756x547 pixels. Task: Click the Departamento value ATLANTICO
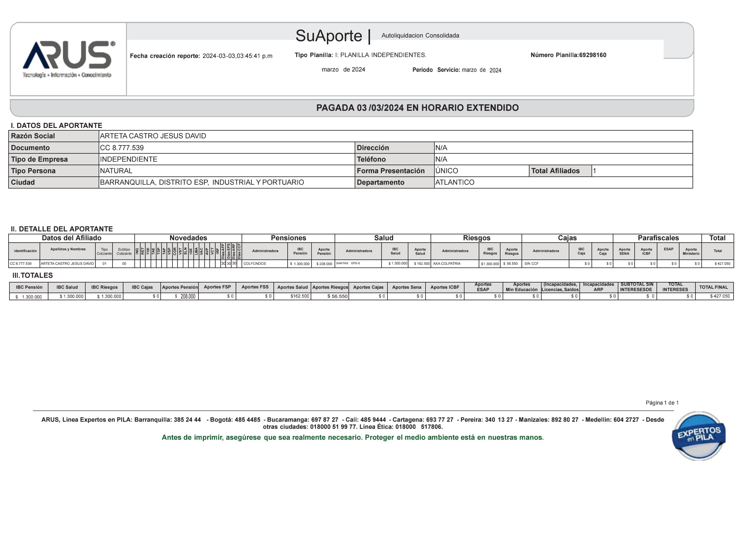click(455, 182)
